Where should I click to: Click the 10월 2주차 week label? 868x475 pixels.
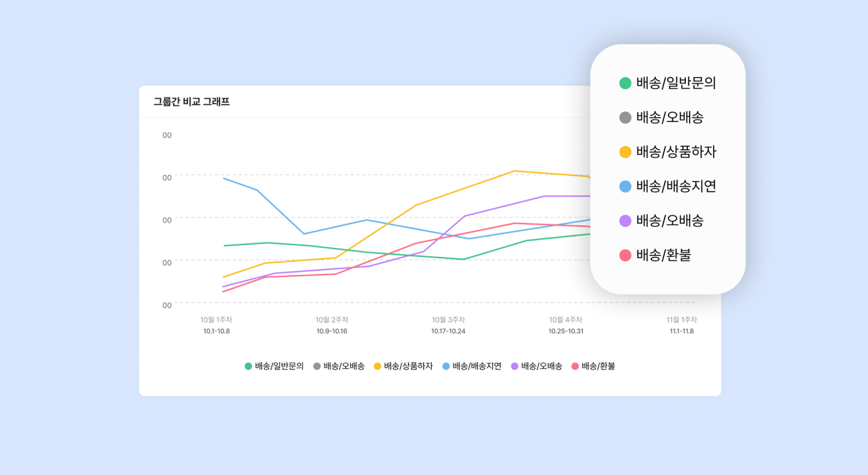click(332, 320)
